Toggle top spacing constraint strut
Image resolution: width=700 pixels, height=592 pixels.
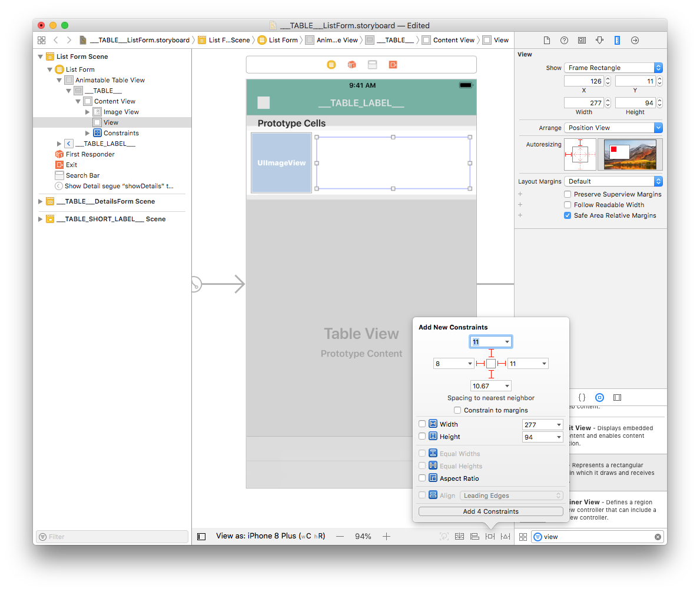(491, 353)
